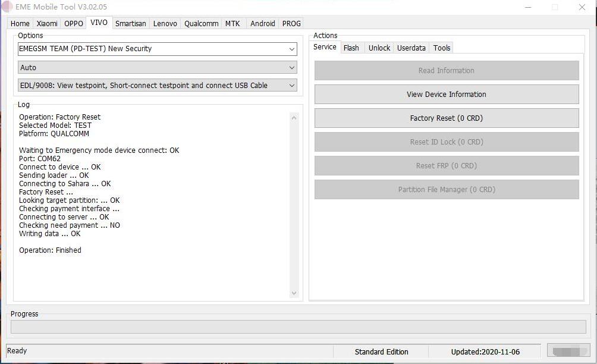Open the PROG tab

[x=291, y=24]
